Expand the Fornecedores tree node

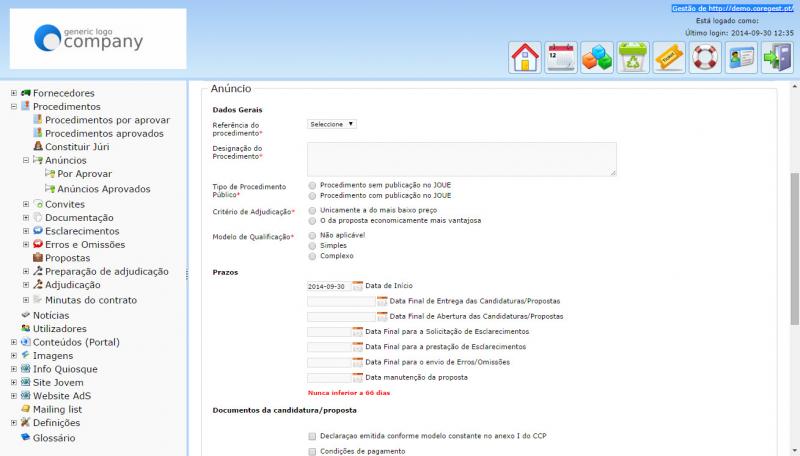pos(14,93)
